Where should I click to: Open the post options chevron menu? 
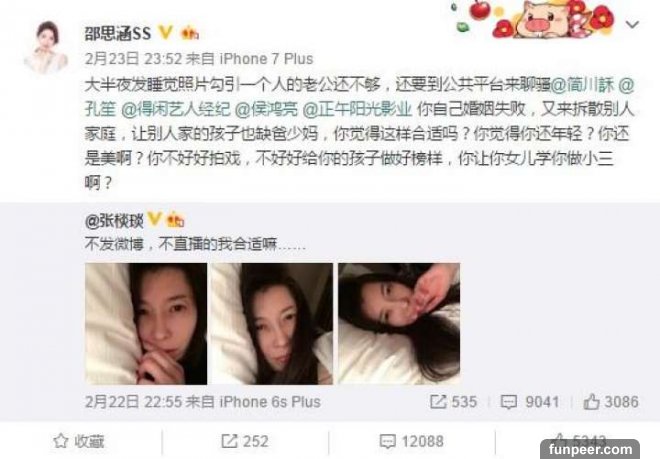[x=632, y=25]
